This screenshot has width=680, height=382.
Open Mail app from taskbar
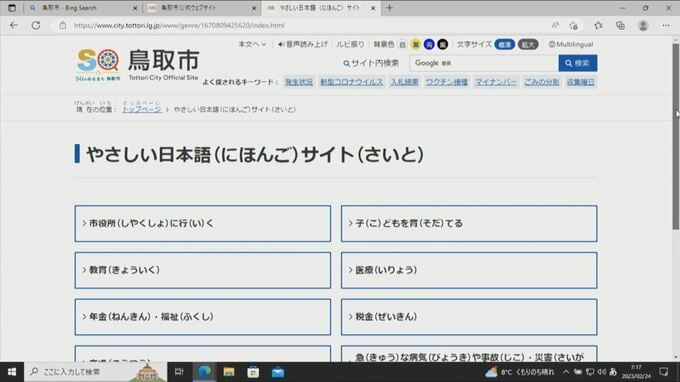tap(278, 372)
